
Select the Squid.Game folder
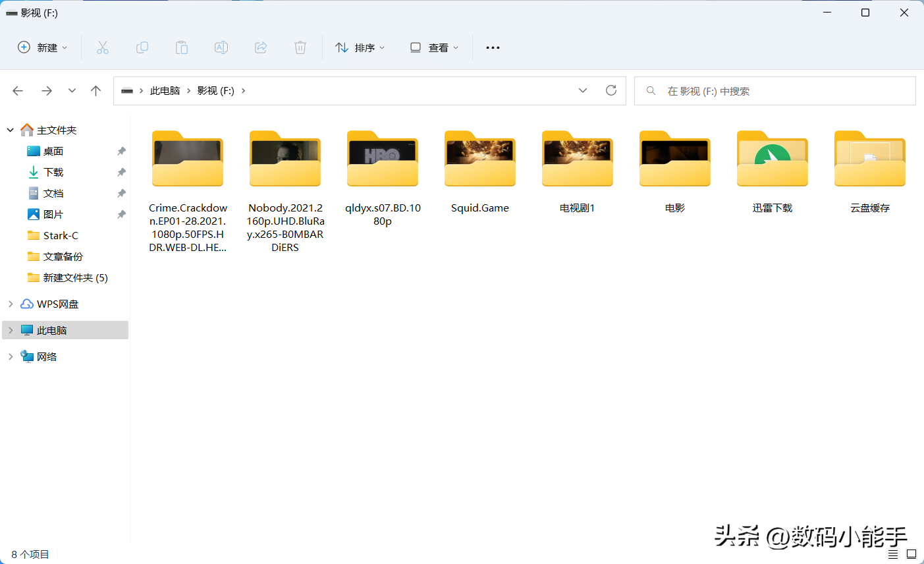[x=480, y=171]
